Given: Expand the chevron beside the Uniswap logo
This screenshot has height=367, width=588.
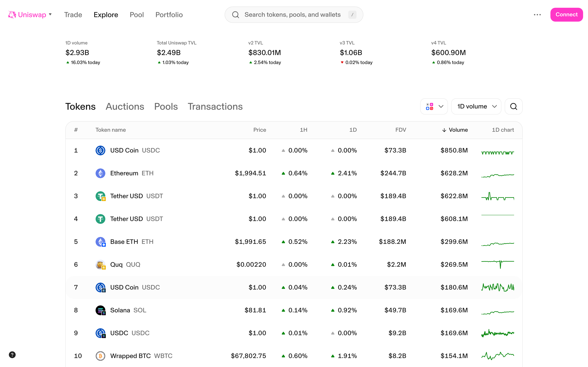Looking at the screenshot, I should tap(50, 14).
